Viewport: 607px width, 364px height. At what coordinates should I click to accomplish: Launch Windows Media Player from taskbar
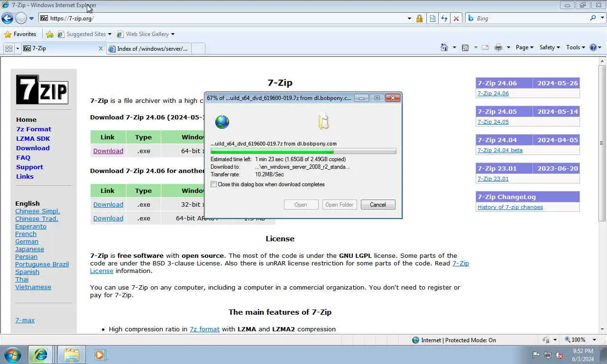click(x=100, y=355)
